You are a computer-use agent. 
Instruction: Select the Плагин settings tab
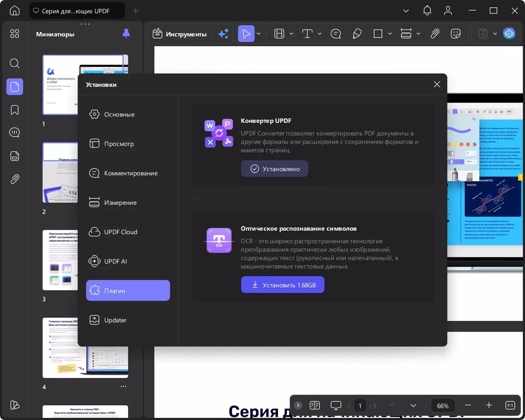[x=128, y=291]
